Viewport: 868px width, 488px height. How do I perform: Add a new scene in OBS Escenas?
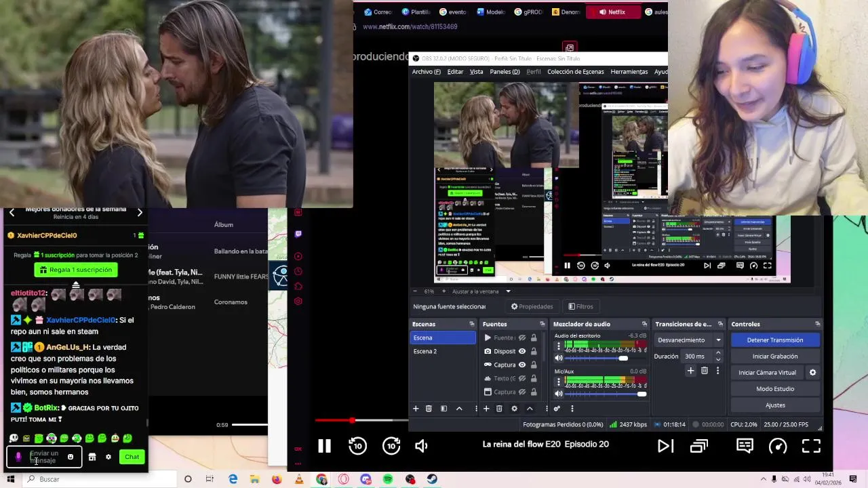416,409
